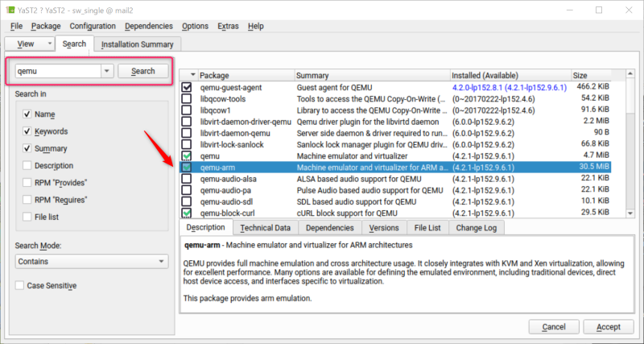Open the Search Mode Contains dropdown
The height and width of the screenshot is (344, 644).
(x=92, y=261)
